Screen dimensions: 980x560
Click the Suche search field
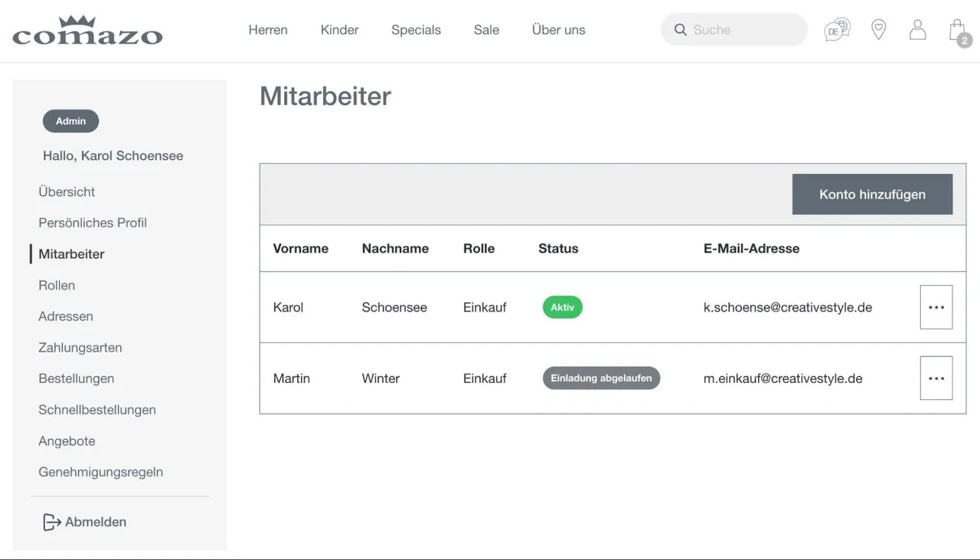click(734, 30)
